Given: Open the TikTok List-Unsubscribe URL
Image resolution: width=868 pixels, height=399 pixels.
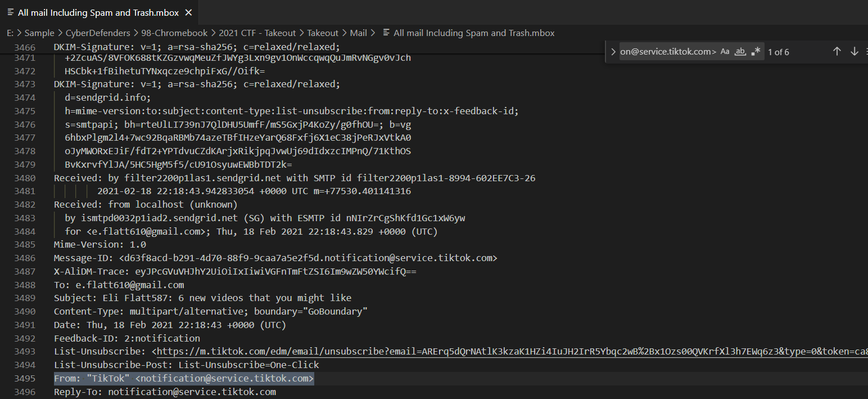Looking at the screenshot, I should (506, 352).
